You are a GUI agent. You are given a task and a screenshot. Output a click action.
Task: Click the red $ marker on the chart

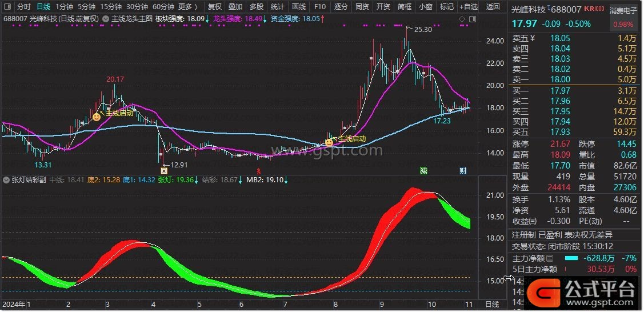tap(259, 171)
